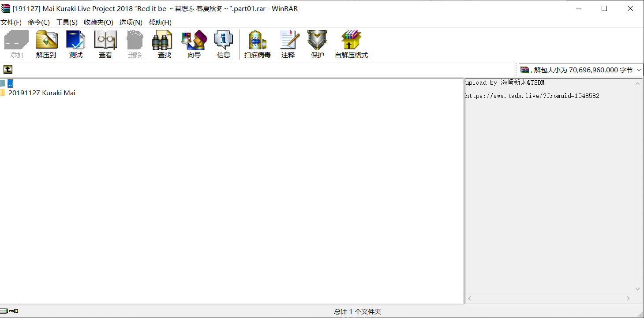Select the parent directory '..' entry
This screenshot has height=318, width=644.
pos(7,83)
